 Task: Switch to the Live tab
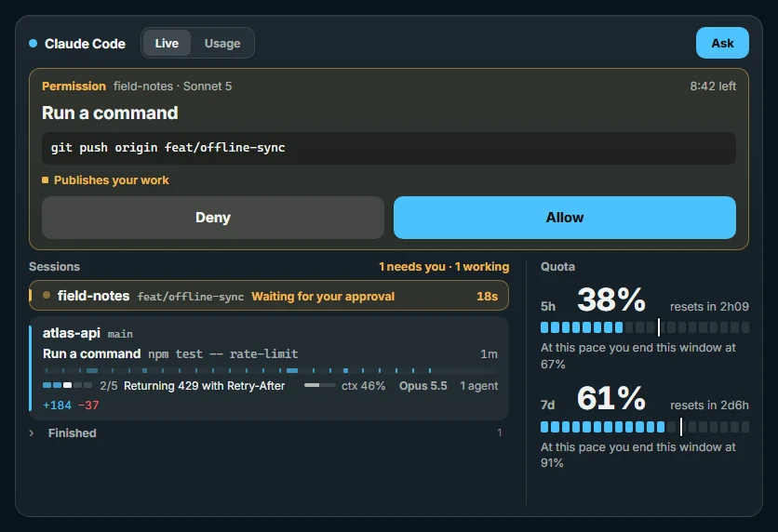167,43
